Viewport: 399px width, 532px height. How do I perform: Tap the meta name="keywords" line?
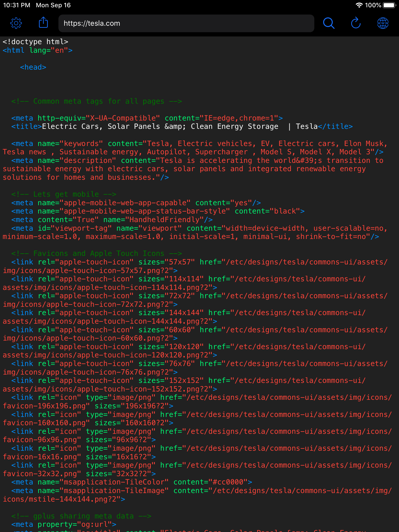[195, 148]
